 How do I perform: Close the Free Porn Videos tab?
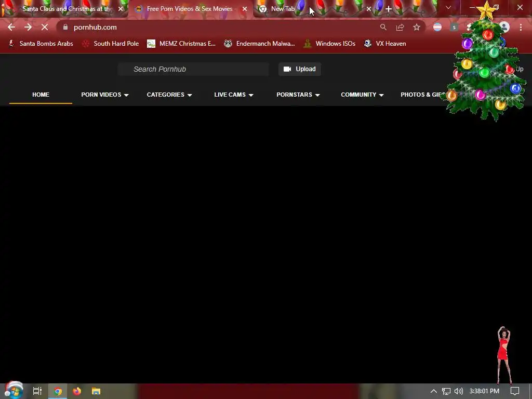245,9
